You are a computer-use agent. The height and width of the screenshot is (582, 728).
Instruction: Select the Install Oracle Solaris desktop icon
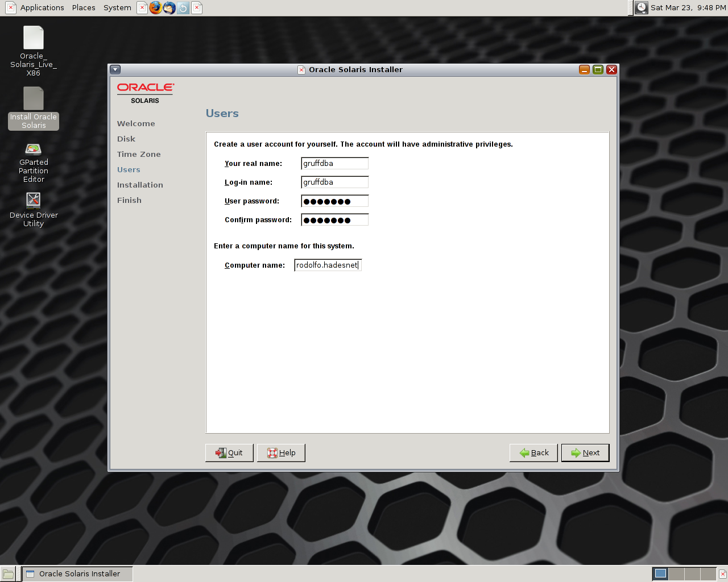[34, 108]
